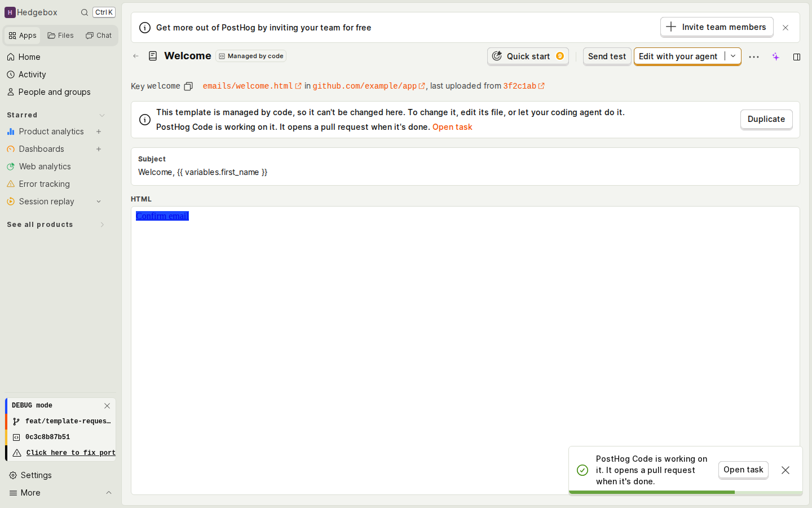The width and height of the screenshot is (812, 508).
Task: Click the template document icon
Action: [153, 56]
